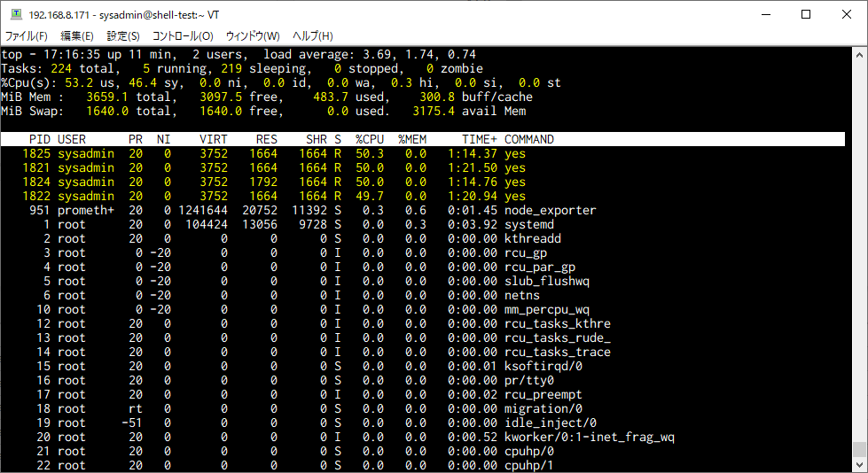Click the 483.7 used memory value

[331, 97]
